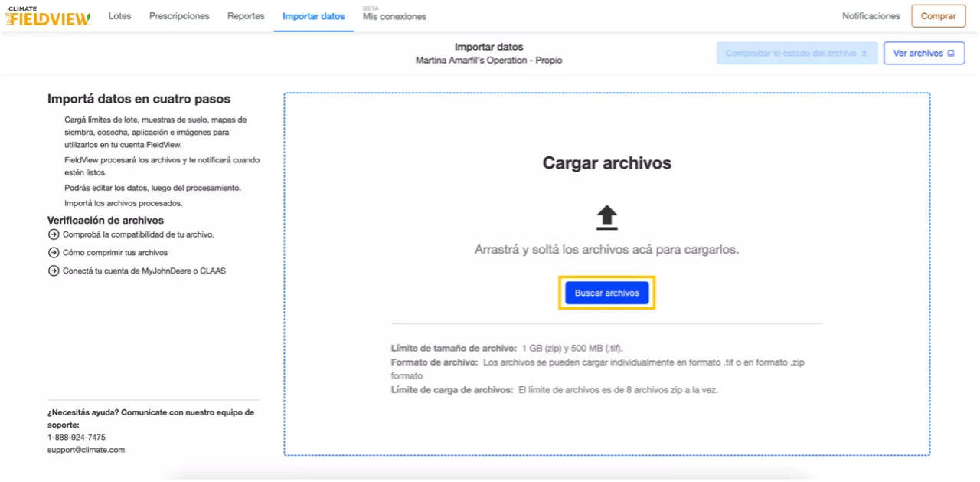Open the Mis conexiones beta tab
The height and width of the screenshot is (482, 980).
click(x=394, y=16)
